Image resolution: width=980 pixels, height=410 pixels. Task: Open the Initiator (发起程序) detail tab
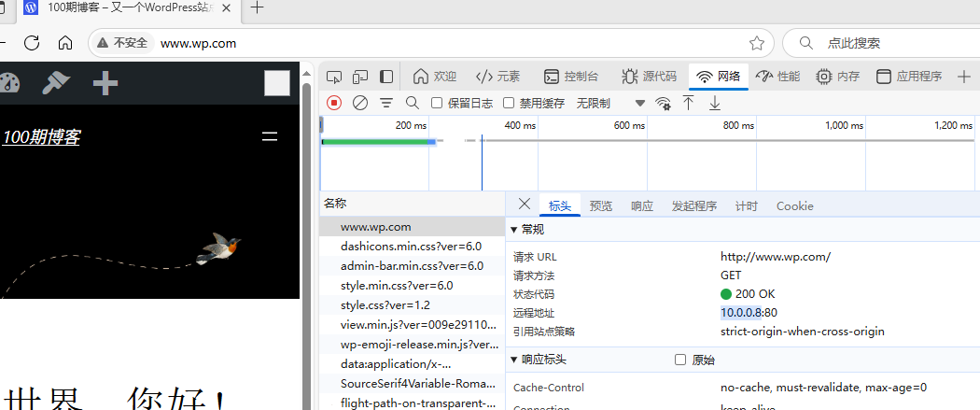click(x=693, y=205)
